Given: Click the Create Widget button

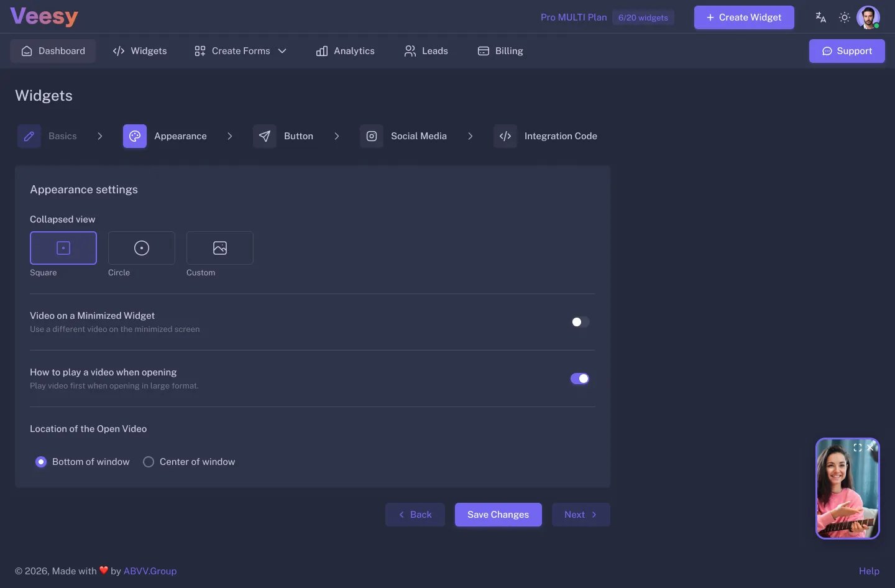Looking at the screenshot, I should tap(744, 17).
